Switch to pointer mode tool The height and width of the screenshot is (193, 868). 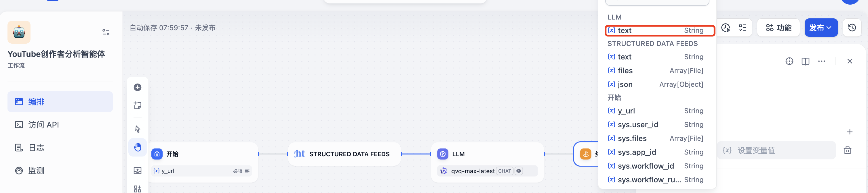coord(138,129)
